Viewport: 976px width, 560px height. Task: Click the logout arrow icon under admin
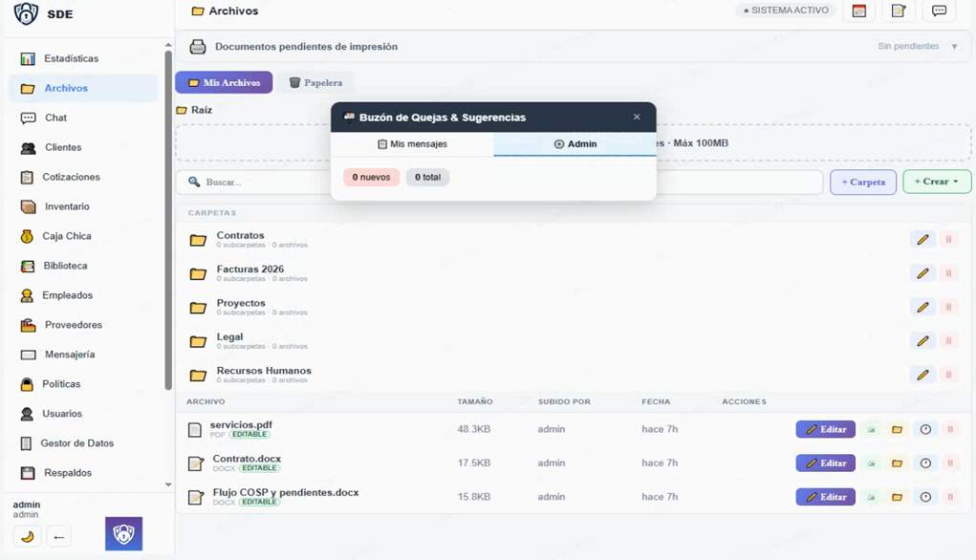coord(58,536)
